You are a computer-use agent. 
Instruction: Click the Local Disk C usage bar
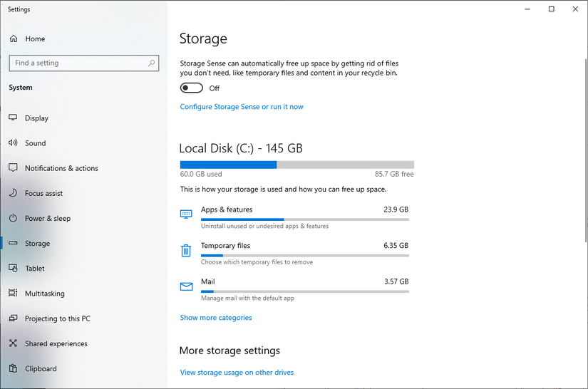[x=297, y=165]
